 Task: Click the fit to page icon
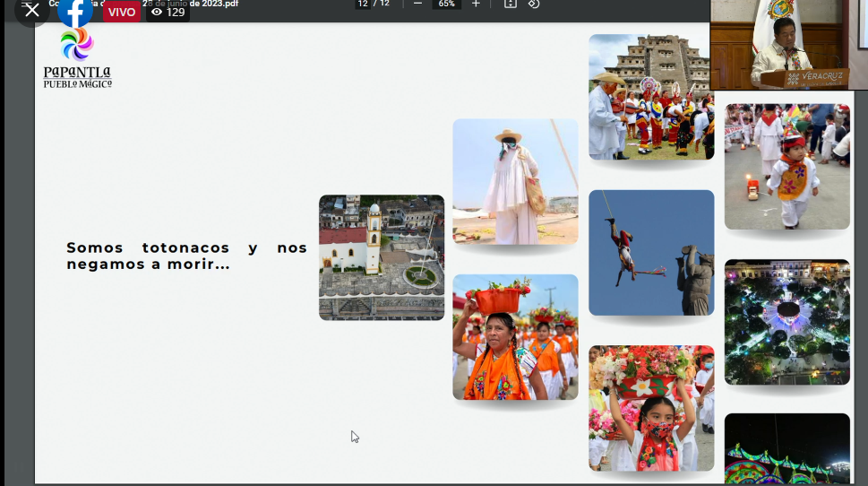[511, 4]
